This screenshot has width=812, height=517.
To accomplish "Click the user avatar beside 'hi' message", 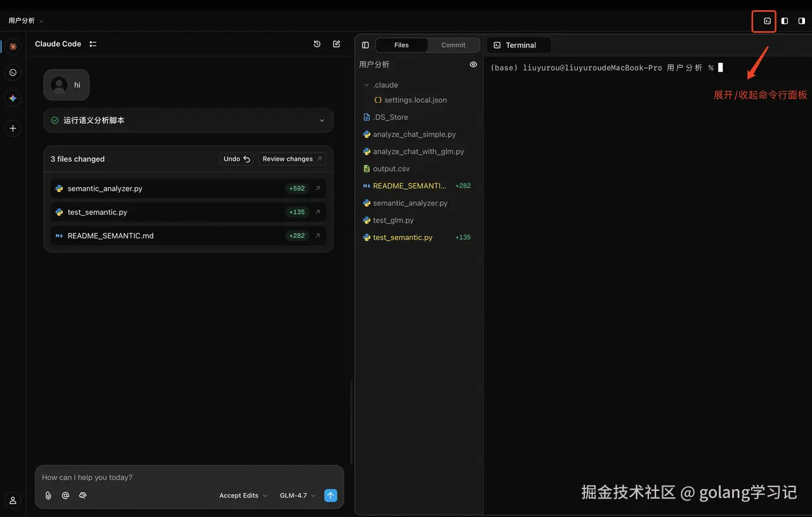I will pos(59,85).
